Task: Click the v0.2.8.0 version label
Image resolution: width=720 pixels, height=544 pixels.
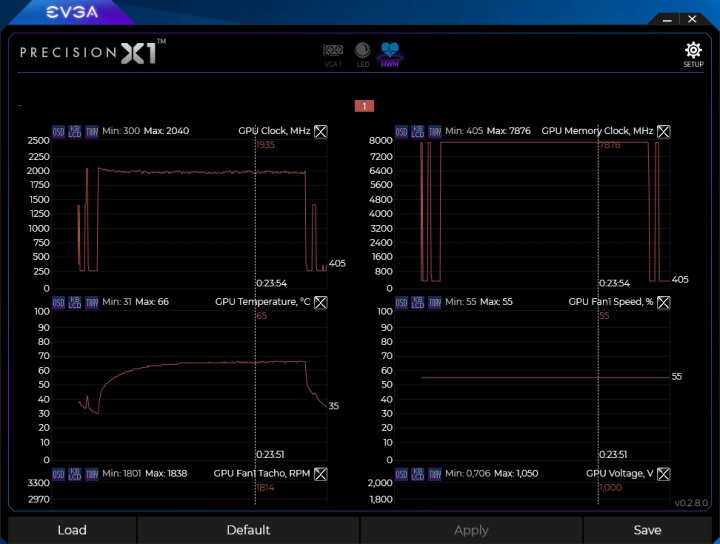Action: [691, 503]
